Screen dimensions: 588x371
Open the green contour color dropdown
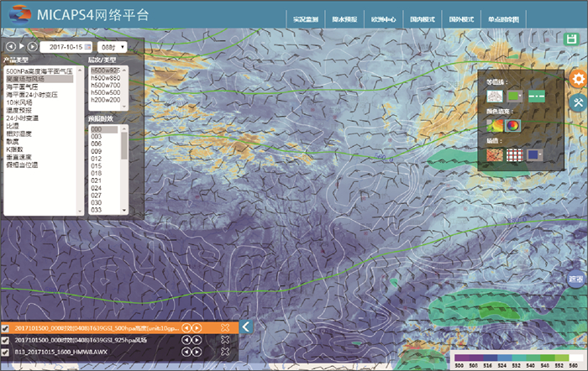(516, 97)
